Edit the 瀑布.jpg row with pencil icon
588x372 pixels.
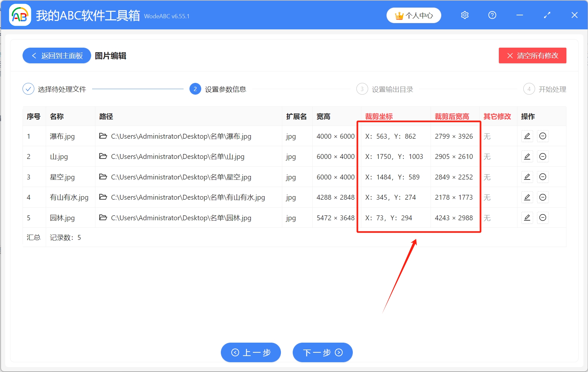[x=527, y=136]
